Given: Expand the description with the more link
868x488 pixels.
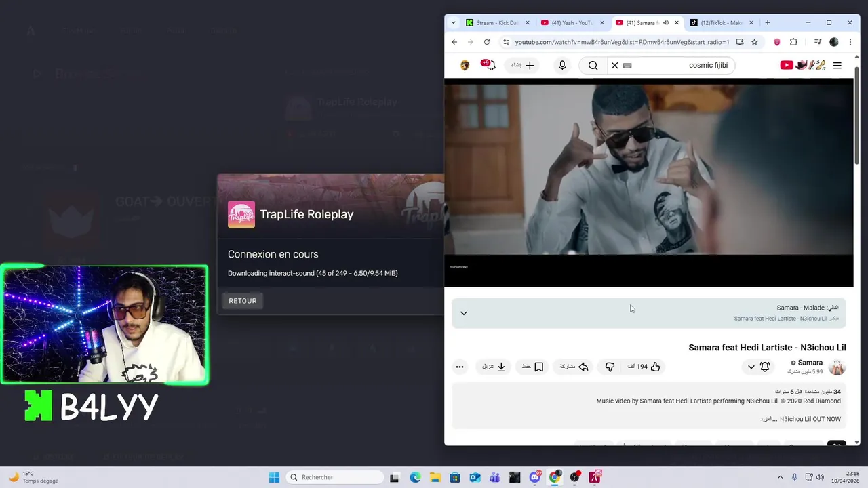Looking at the screenshot, I should point(768,419).
